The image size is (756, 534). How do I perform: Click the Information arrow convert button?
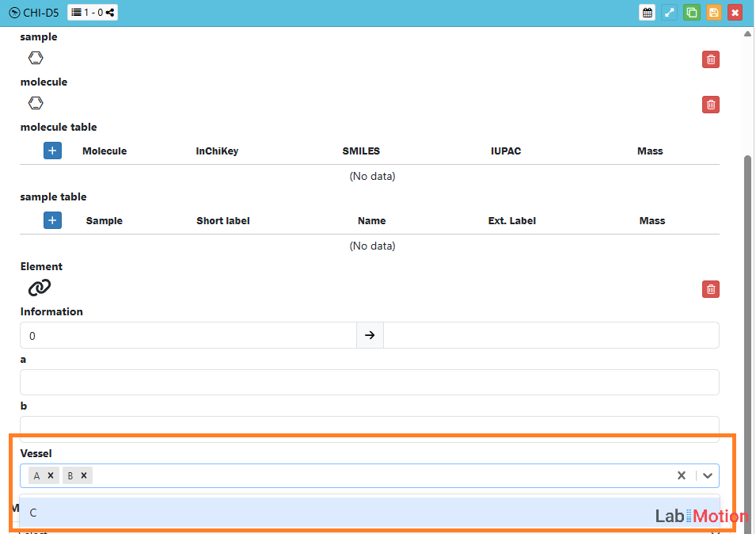[370, 335]
